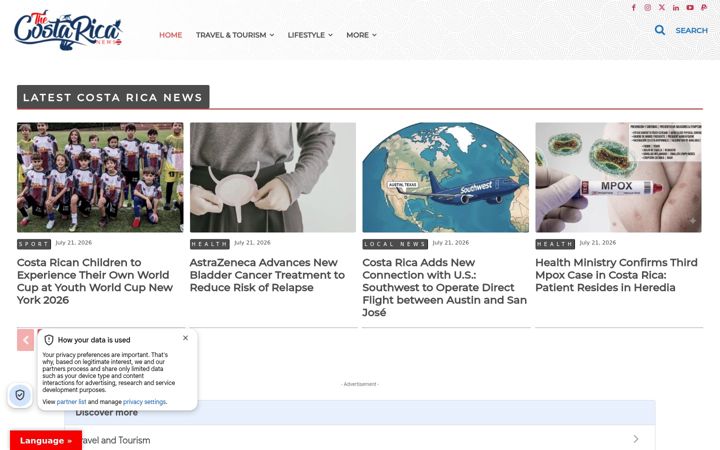Open the Southwest Austin flight headline

444,287
